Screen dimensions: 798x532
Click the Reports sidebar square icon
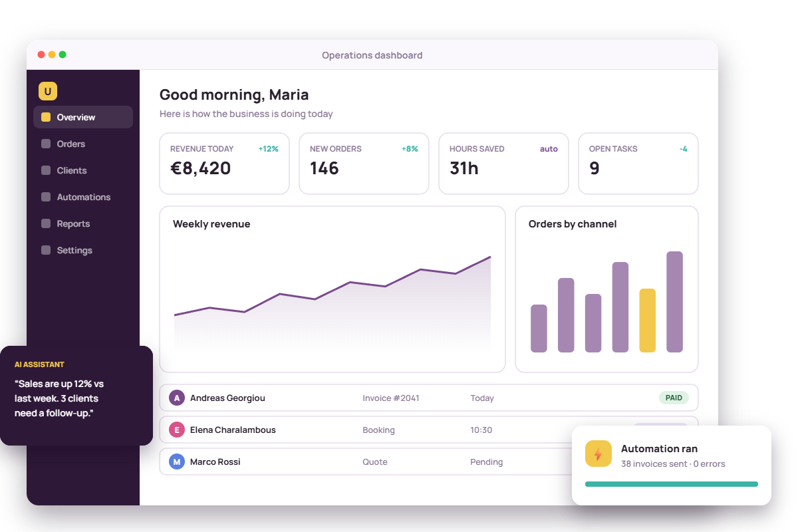click(x=46, y=223)
